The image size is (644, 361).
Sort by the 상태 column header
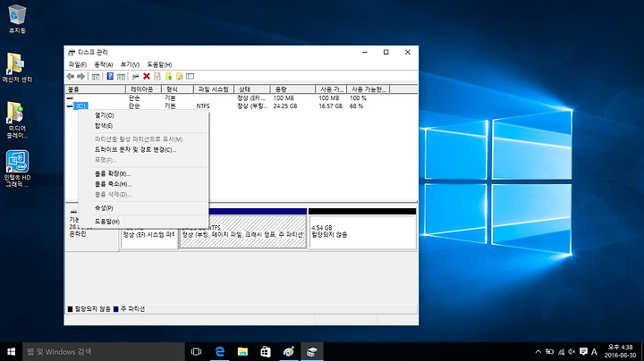251,89
